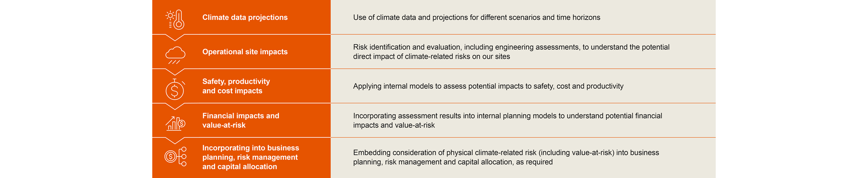Select the Operational site impacts heading
The image size is (868, 178).
245,52
